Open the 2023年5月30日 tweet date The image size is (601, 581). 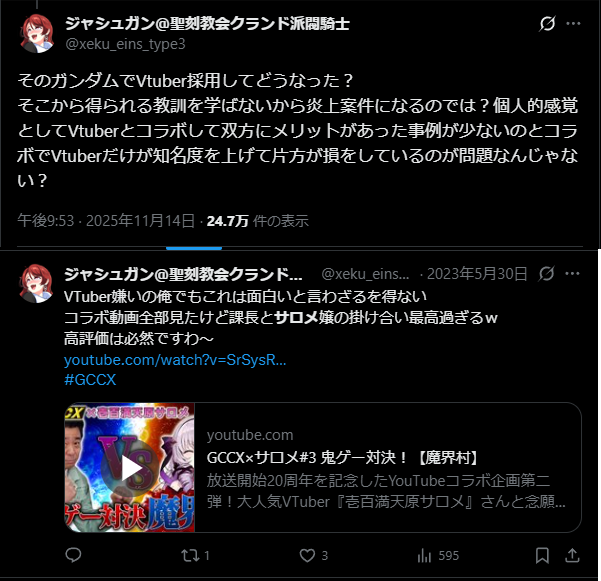477,274
